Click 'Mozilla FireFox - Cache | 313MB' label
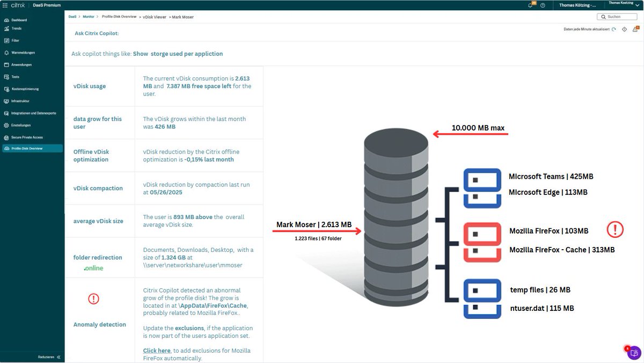 (x=562, y=250)
